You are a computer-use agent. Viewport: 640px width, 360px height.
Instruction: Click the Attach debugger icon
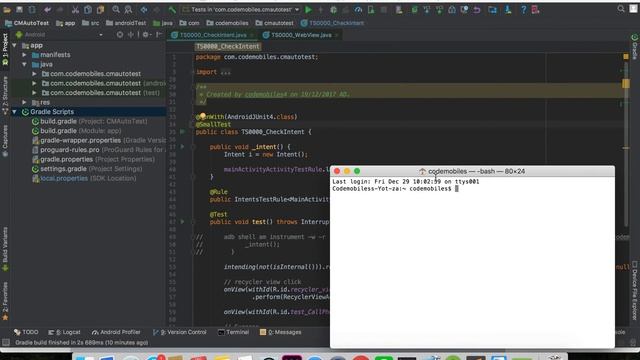371,9
